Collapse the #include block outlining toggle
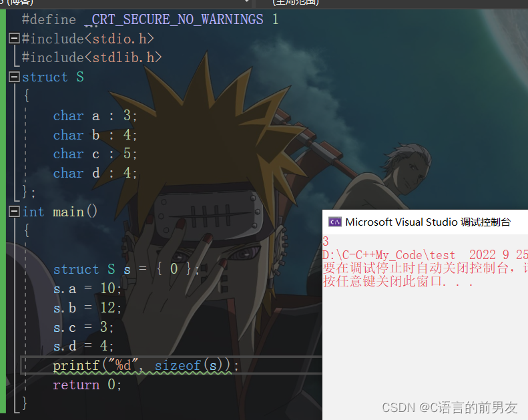 tap(14, 38)
